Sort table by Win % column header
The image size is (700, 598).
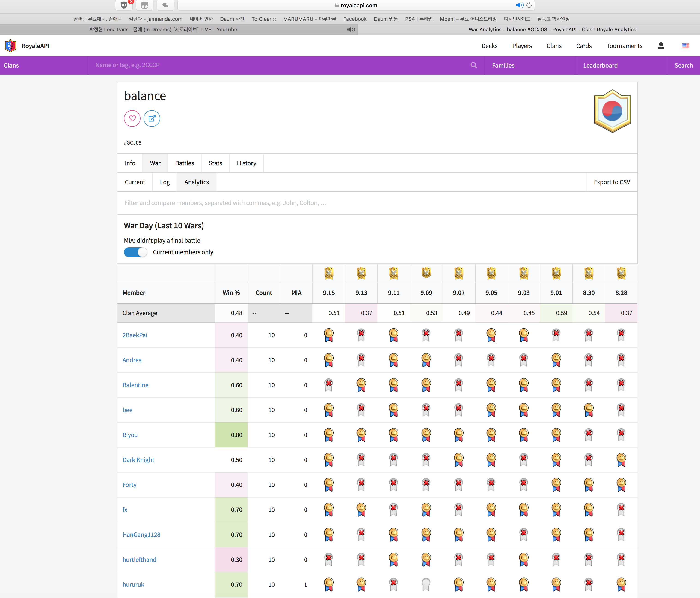[231, 293]
